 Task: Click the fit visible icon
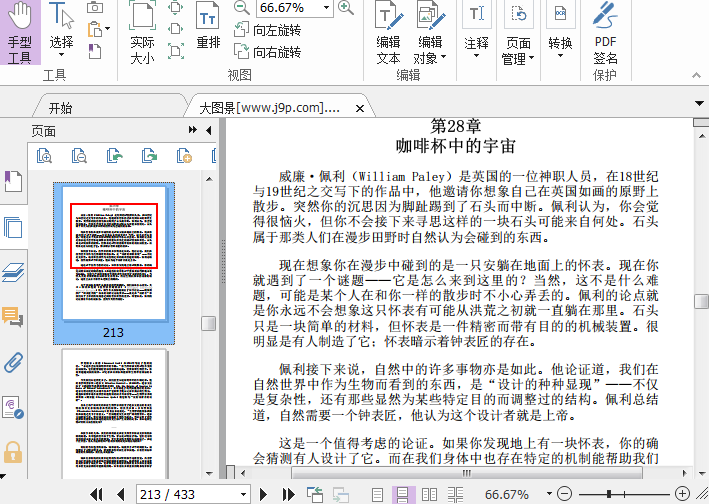point(175,51)
